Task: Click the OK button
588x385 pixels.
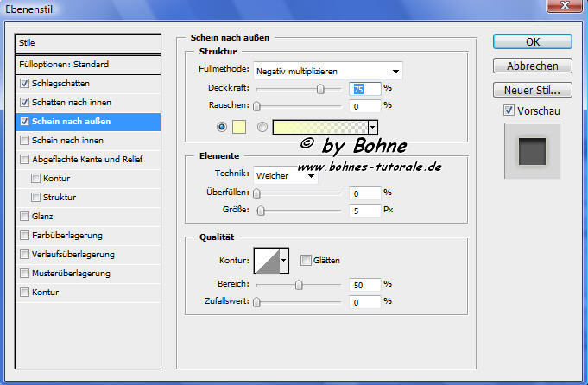Action: point(533,41)
